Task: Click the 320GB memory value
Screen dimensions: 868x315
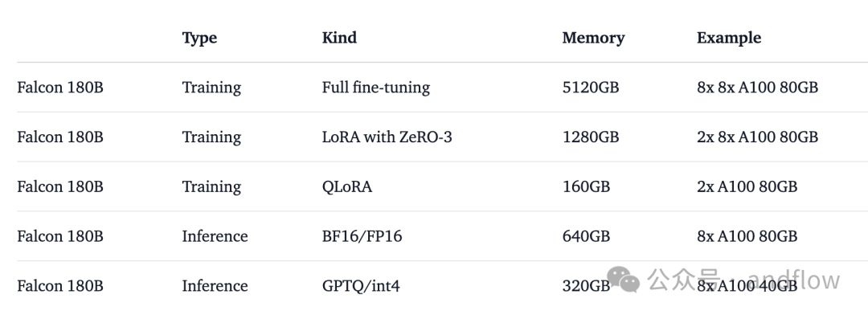Action: [x=586, y=286]
